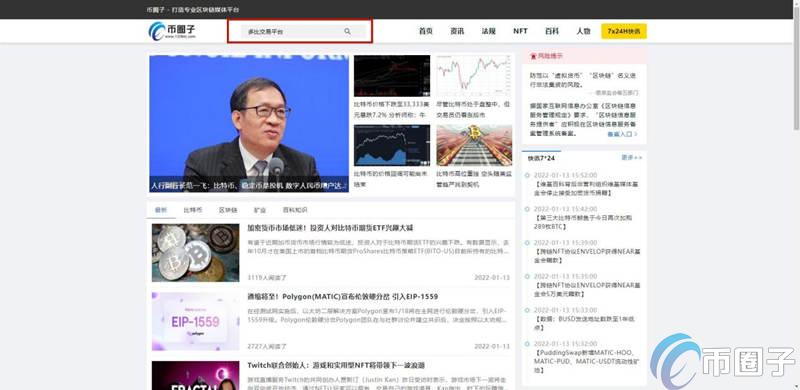
Task: Switch to the 矿业 tab
Action: [x=260, y=210]
